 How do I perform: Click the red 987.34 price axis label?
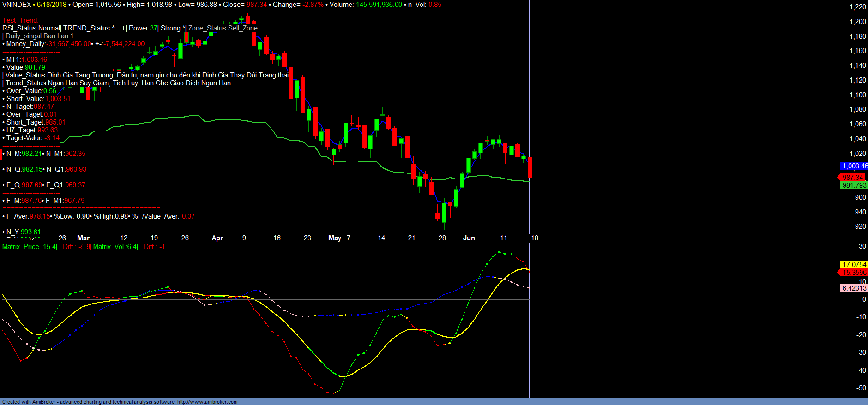coord(852,178)
